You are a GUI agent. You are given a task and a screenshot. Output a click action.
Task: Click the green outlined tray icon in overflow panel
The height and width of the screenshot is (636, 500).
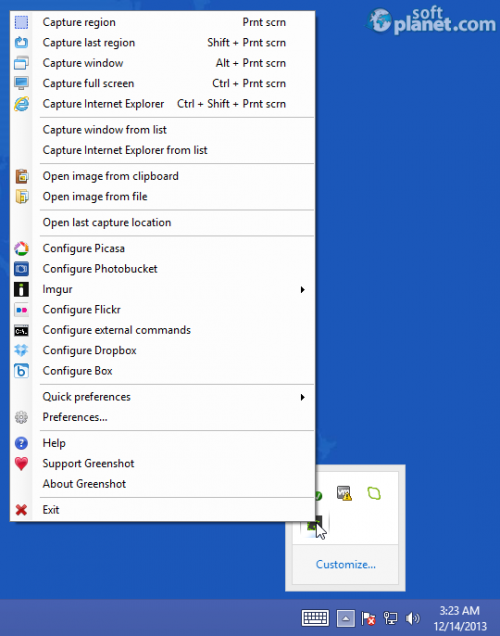(x=374, y=493)
